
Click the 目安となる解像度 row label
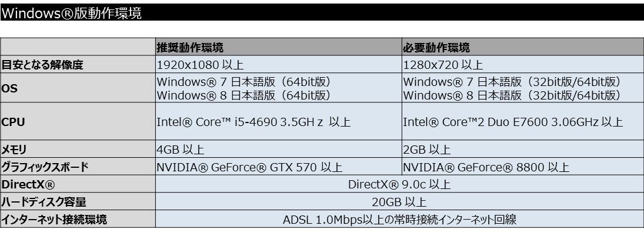(x=78, y=65)
